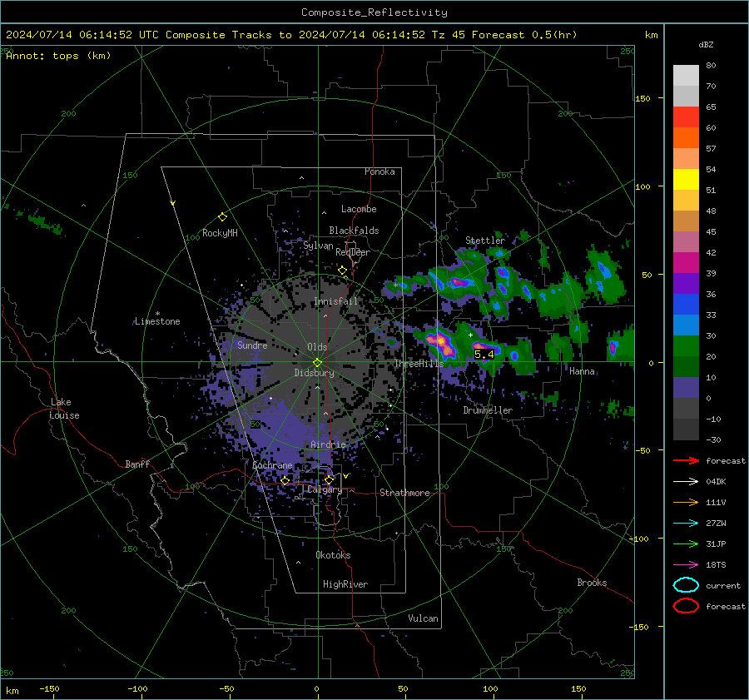Click the dBZ legend heading

tap(706, 45)
